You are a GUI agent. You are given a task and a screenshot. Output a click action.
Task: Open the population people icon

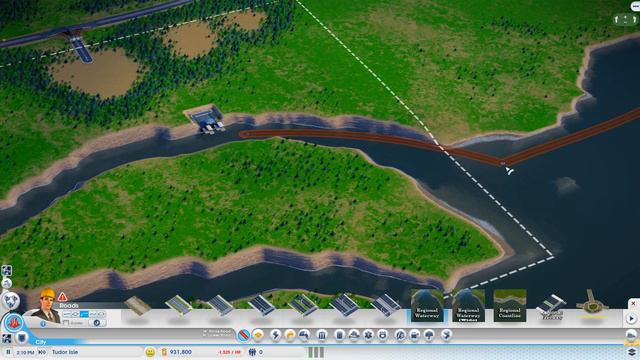pyautogui.click(x=252, y=352)
